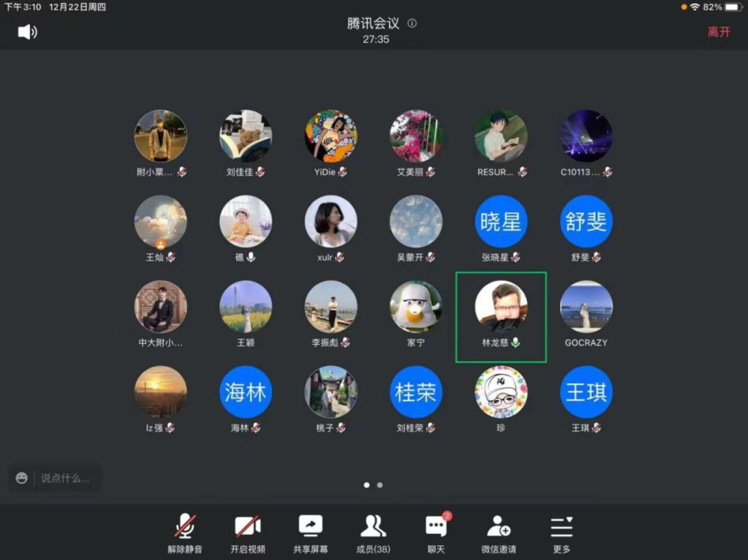Viewport: 748px width, 560px height.
Task: Select YiDie colorful art avatar
Action: (331, 136)
